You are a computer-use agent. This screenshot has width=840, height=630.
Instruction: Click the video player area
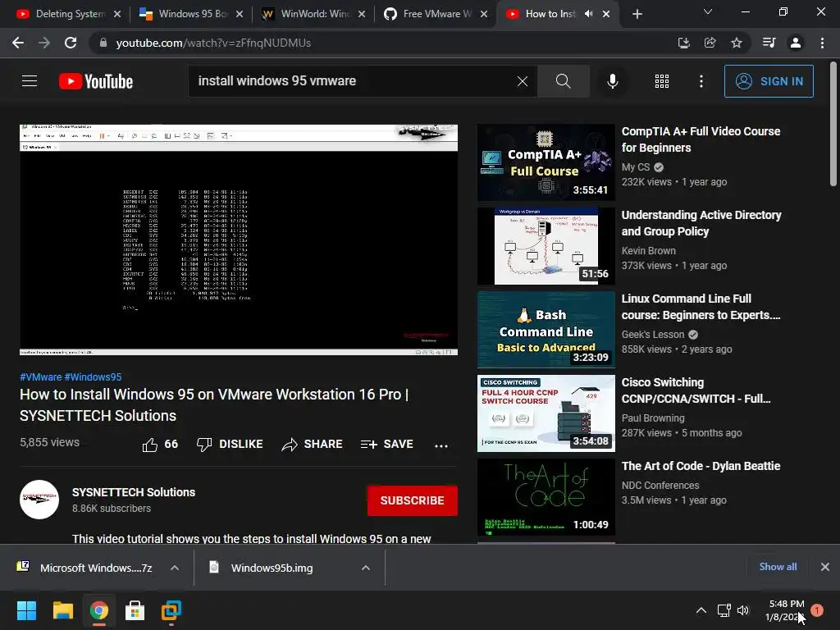pyautogui.click(x=239, y=240)
